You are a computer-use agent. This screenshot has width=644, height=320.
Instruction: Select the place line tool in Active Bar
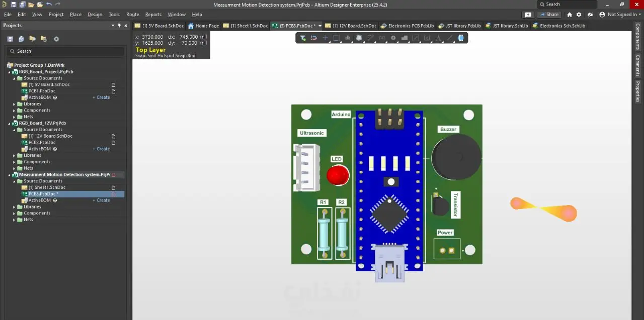pyautogui.click(x=450, y=38)
